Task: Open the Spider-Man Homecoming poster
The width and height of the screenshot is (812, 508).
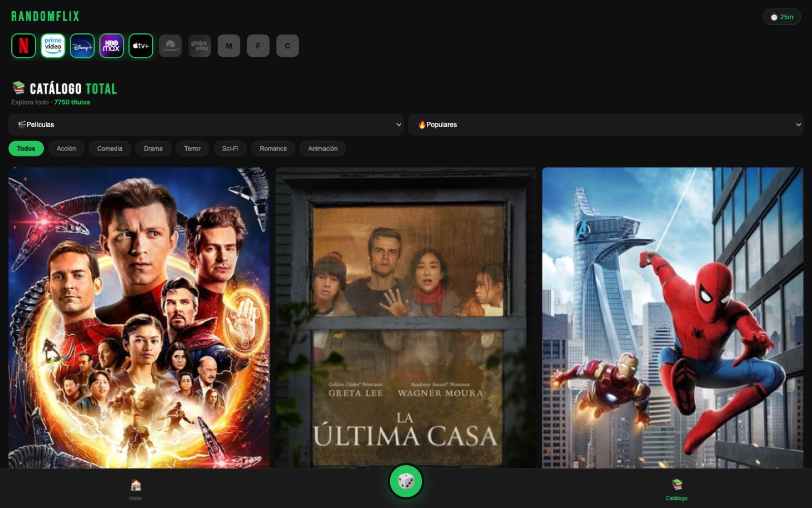Action: click(x=672, y=318)
